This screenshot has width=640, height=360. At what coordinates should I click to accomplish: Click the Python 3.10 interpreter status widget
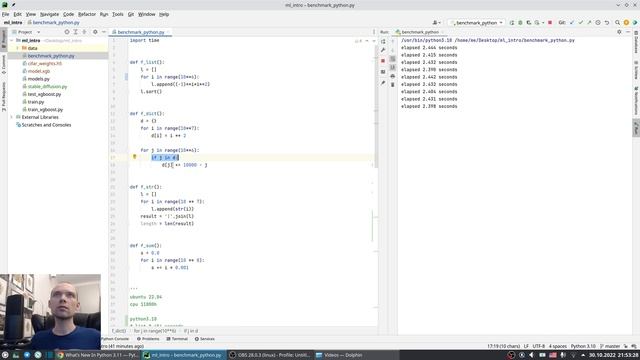click(x=583, y=346)
